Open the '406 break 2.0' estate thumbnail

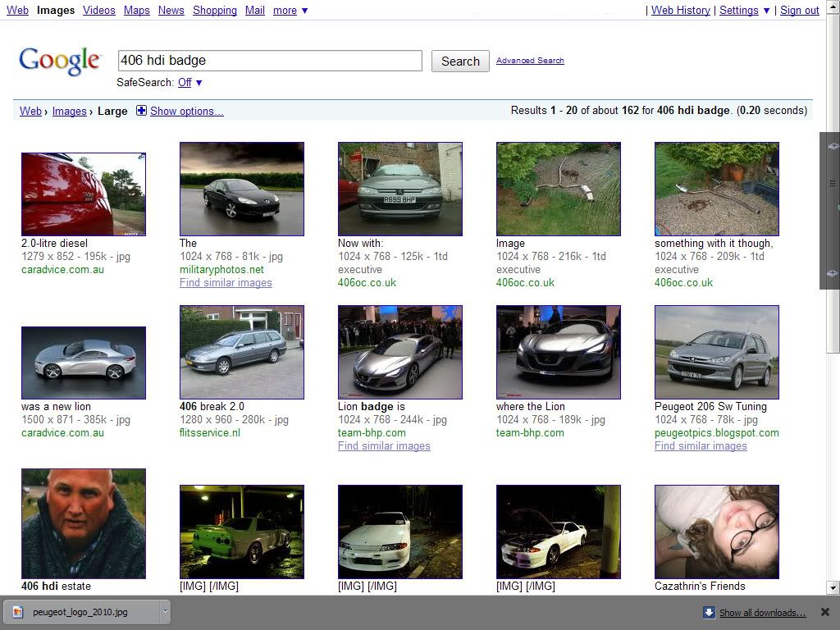pyautogui.click(x=242, y=352)
